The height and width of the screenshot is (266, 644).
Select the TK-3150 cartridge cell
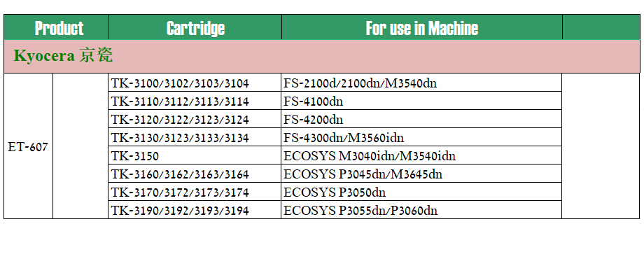pyautogui.click(x=195, y=155)
